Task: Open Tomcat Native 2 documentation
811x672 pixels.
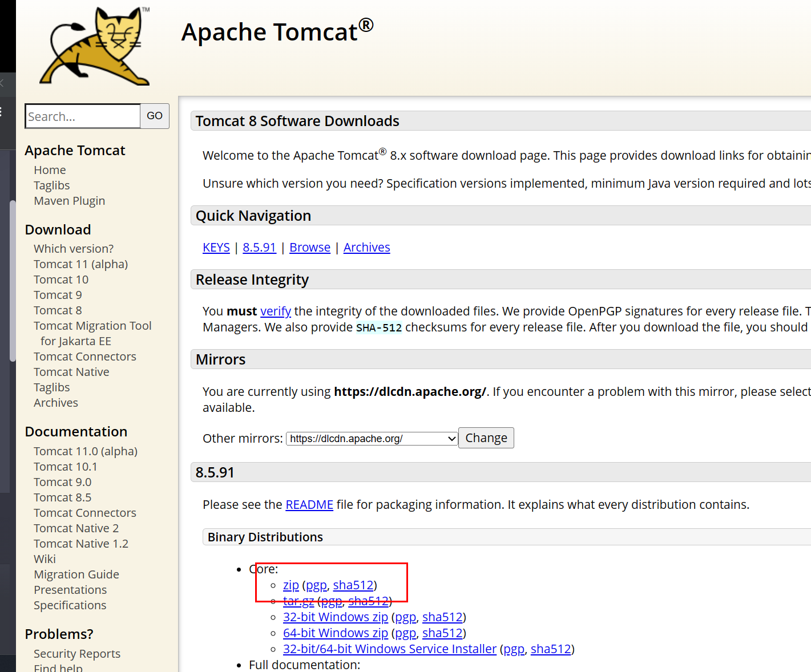Action: click(x=76, y=528)
